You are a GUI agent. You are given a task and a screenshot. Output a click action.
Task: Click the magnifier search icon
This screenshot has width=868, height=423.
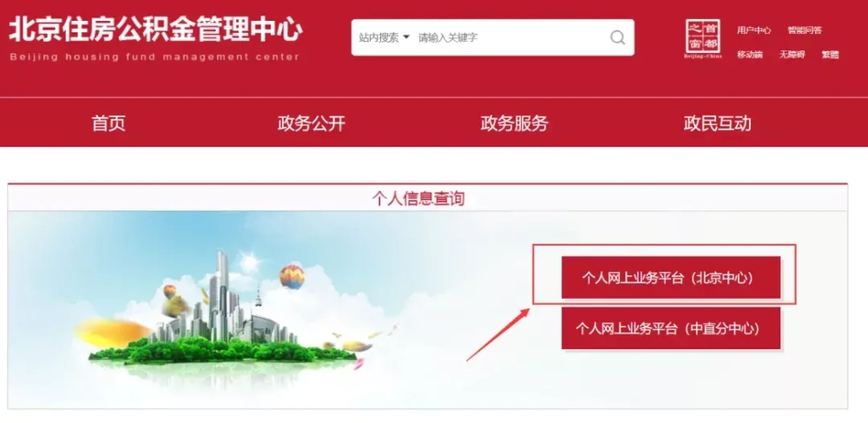[x=617, y=37]
